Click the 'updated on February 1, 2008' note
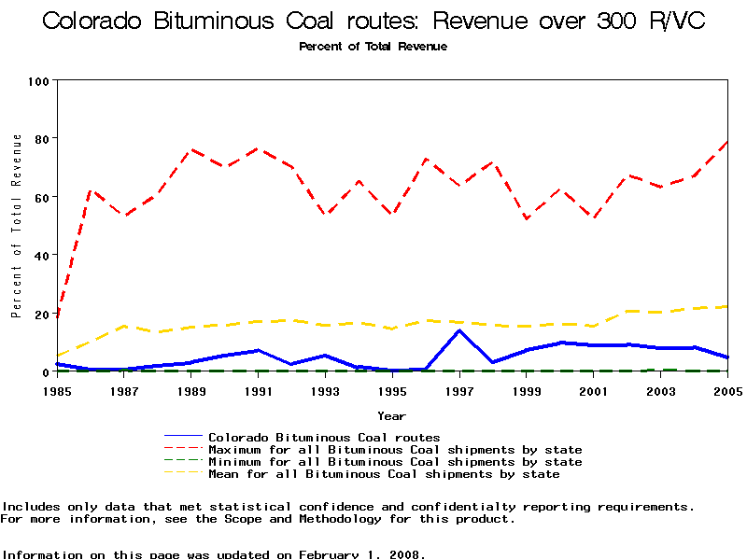Screen dimensions: 747x560 coord(306,554)
